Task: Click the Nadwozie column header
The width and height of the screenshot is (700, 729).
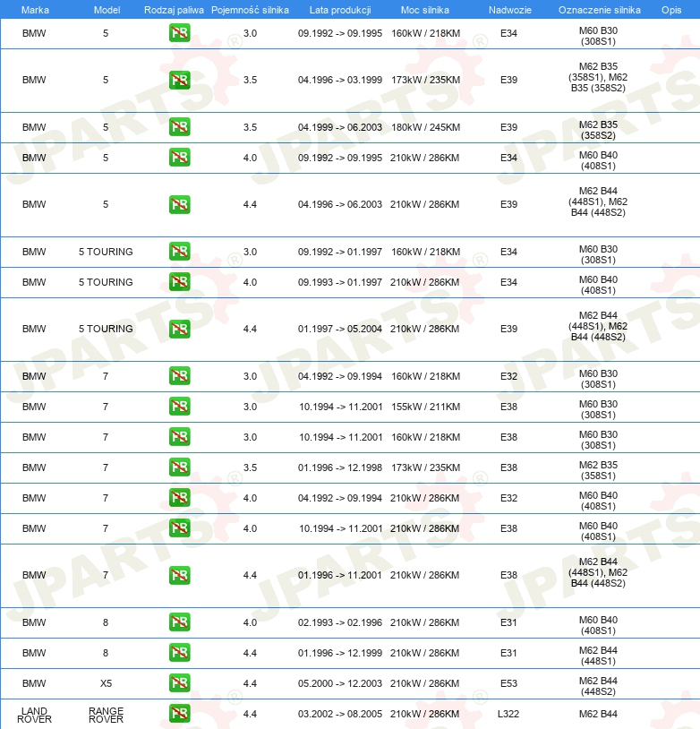Action: click(x=510, y=10)
